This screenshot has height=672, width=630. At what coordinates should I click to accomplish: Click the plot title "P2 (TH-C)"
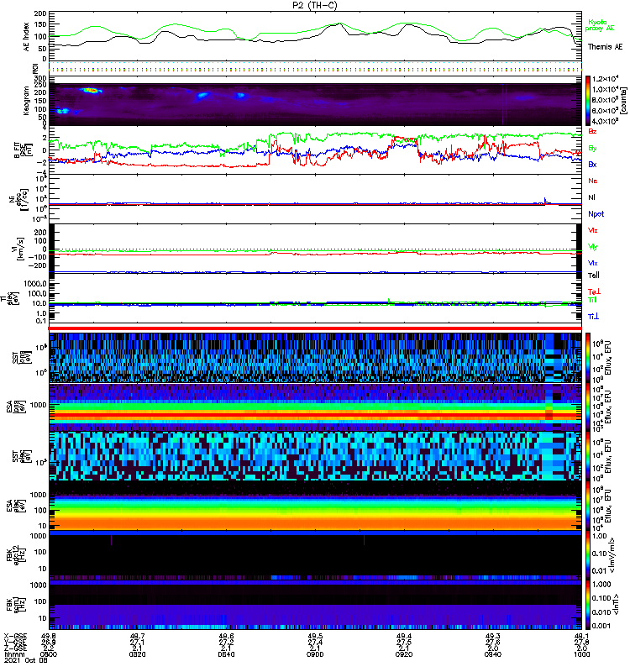[x=315, y=5]
